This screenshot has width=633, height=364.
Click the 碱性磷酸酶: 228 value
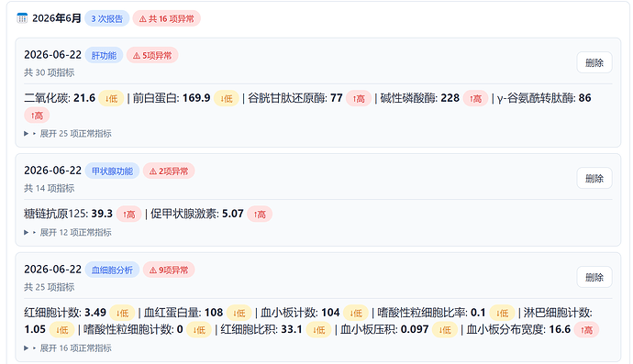click(x=420, y=98)
